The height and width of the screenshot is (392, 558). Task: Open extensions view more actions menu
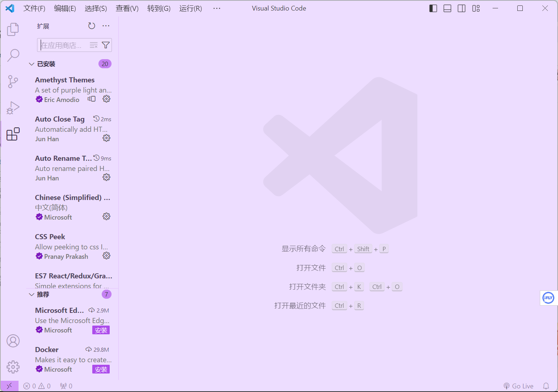click(106, 26)
